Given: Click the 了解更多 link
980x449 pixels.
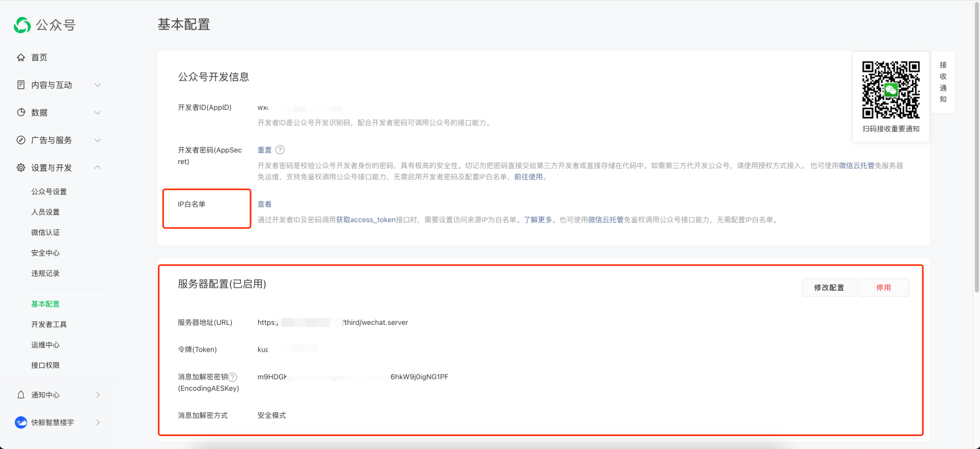Looking at the screenshot, I should (538, 220).
